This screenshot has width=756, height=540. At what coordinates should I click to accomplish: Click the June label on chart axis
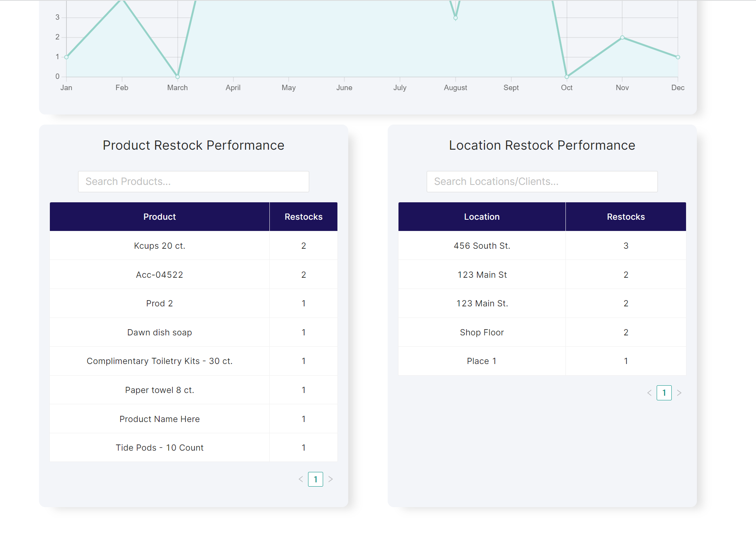[344, 88]
